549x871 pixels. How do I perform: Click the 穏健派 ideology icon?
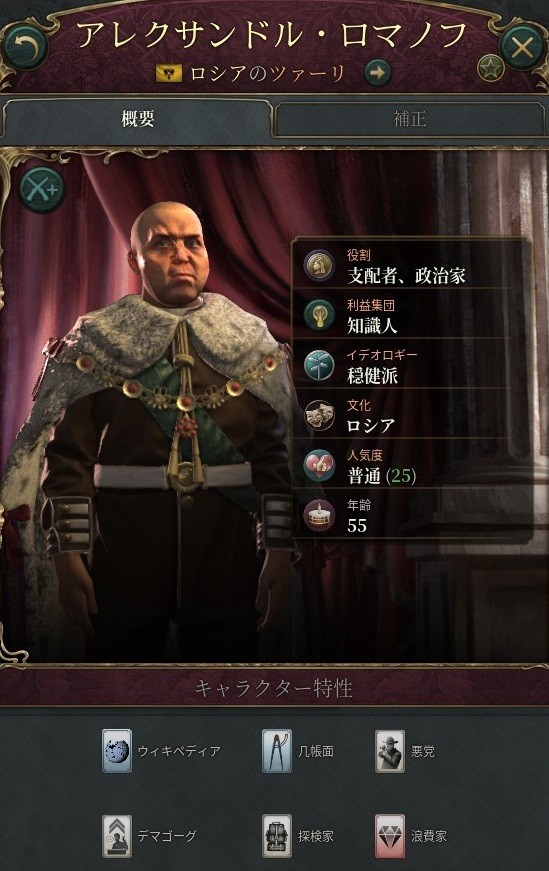tap(319, 365)
